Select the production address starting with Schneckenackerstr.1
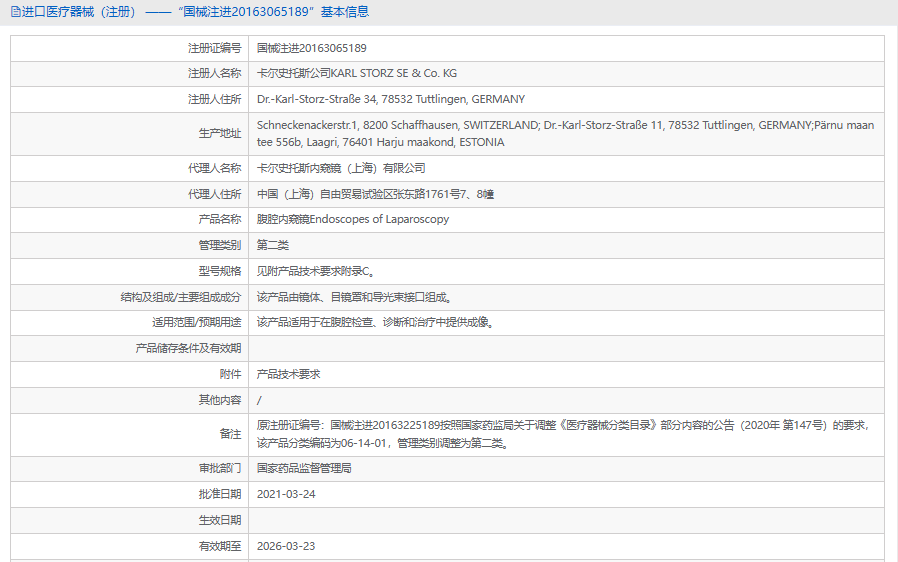The image size is (898, 562). [565, 133]
